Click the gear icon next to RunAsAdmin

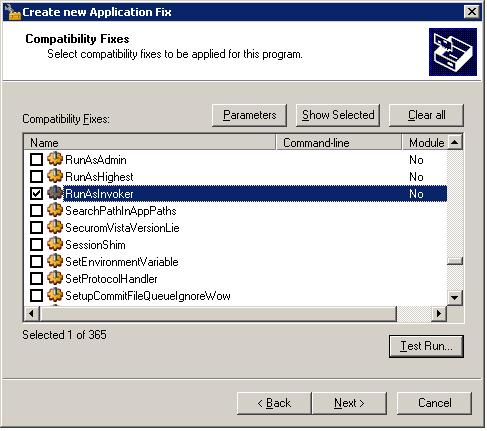55,159
